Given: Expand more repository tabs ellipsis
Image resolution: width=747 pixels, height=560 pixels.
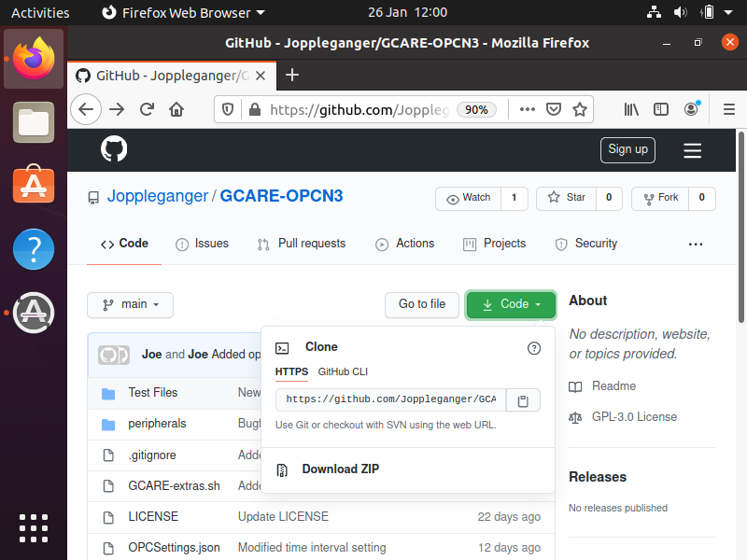Looking at the screenshot, I should pos(695,245).
